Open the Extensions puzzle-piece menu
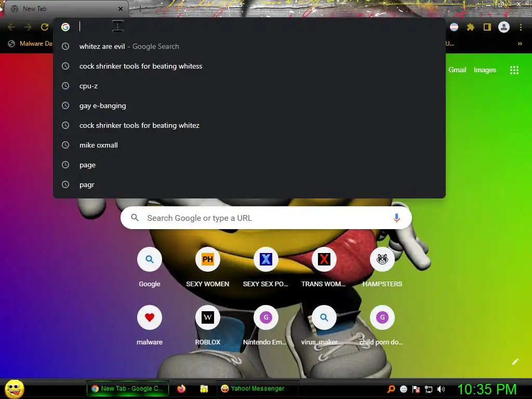 click(471, 27)
